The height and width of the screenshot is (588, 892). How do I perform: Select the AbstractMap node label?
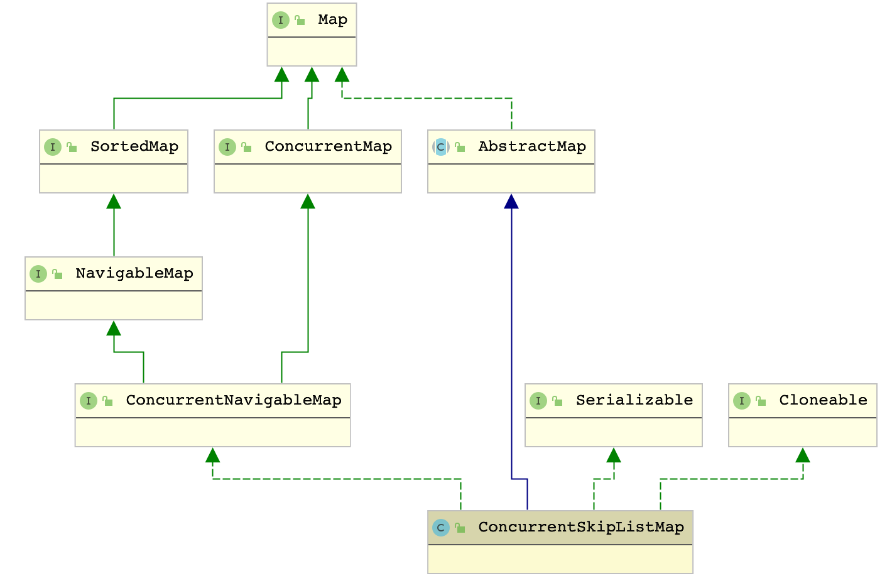tap(532, 147)
